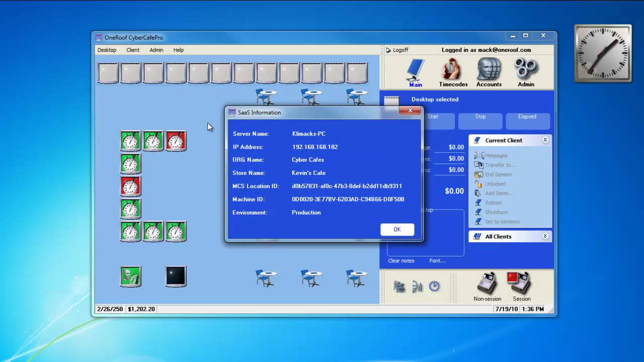Image resolution: width=644 pixels, height=362 pixels.
Task: Click the status bar time 1:36 PM
Action: [533, 309]
